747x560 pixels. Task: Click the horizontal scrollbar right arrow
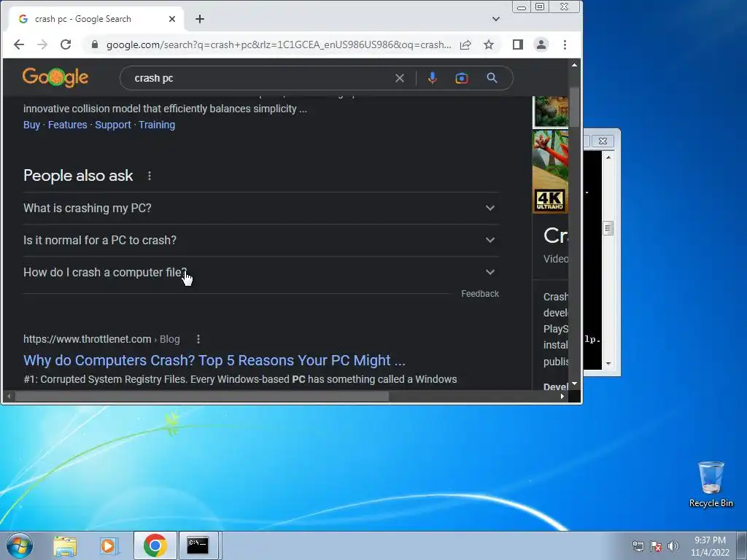pos(562,396)
